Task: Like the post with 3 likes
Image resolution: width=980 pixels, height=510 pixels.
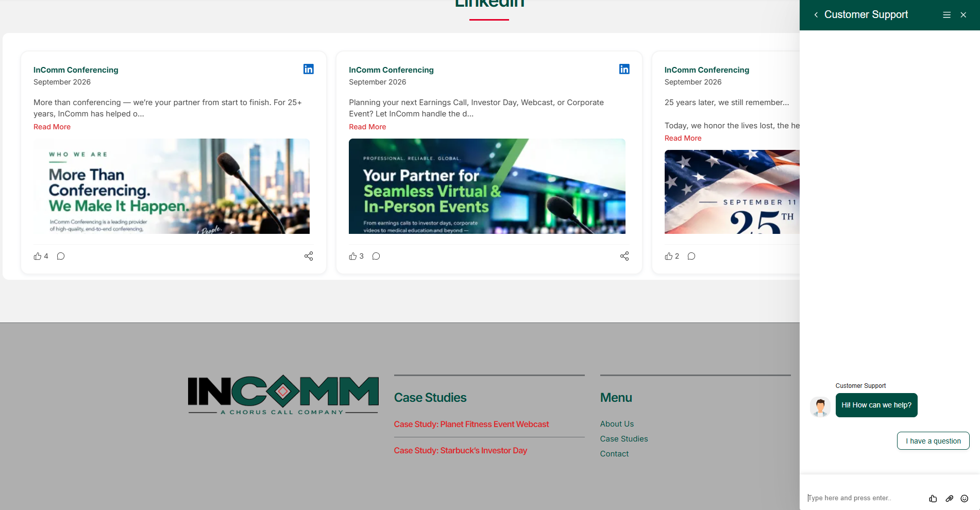Action: coord(353,256)
